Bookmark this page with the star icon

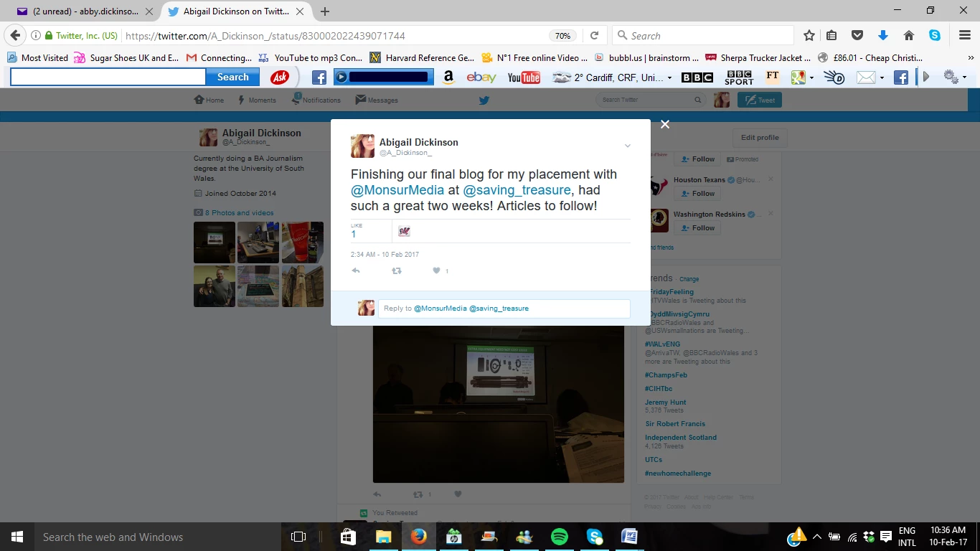809,36
